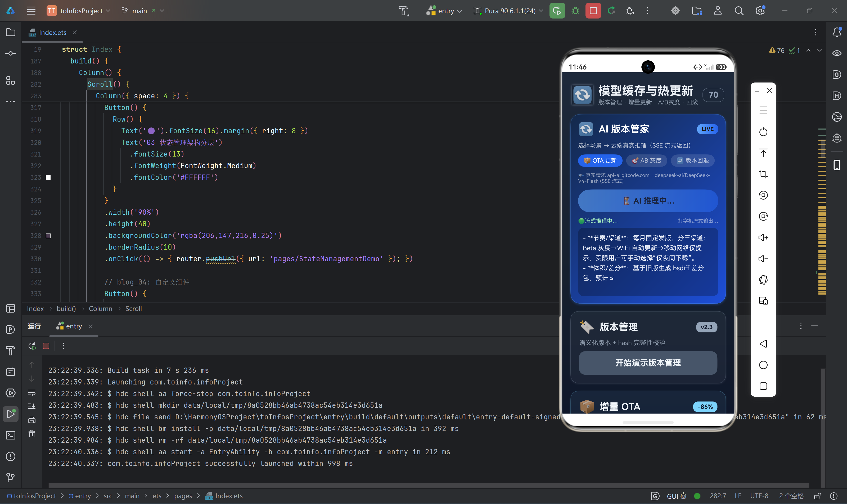Open notifications bell
This screenshot has height=504, width=847.
tap(837, 32)
